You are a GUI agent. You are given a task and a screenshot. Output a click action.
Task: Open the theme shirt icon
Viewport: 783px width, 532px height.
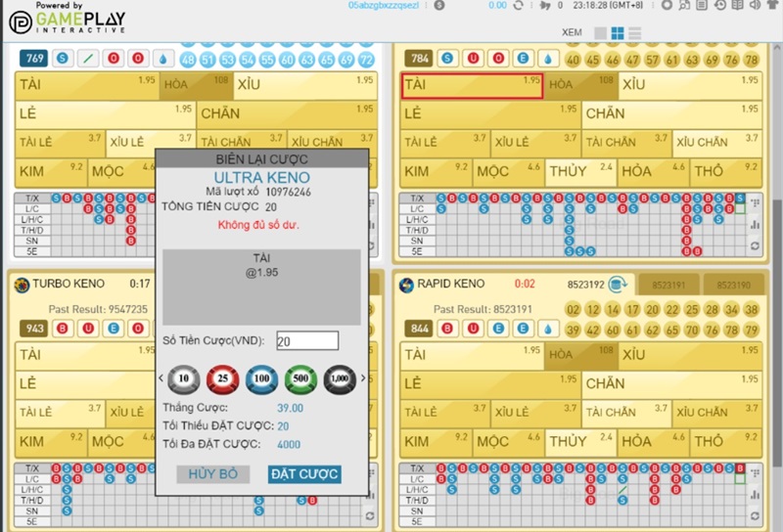[x=772, y=6]
